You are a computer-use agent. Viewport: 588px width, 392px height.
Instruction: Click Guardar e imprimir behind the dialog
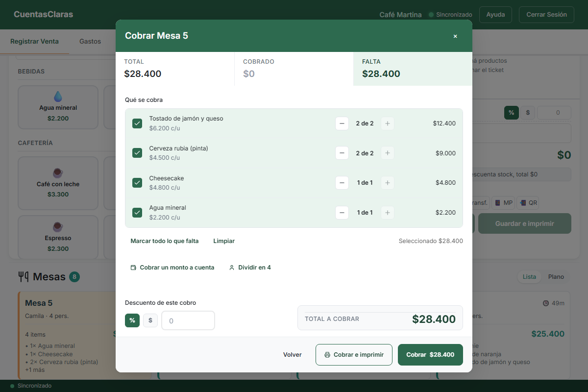(x=525, y=223)
